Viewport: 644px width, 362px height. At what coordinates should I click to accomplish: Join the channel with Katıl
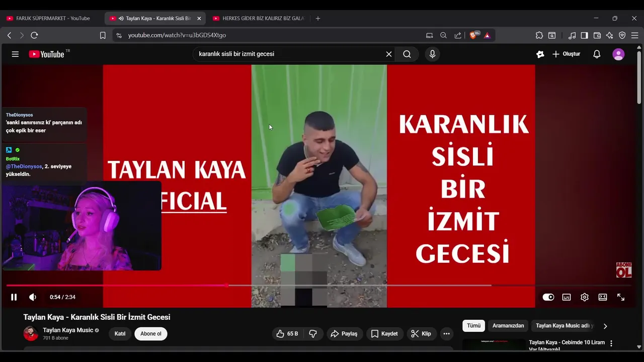(x=120, y=334)
